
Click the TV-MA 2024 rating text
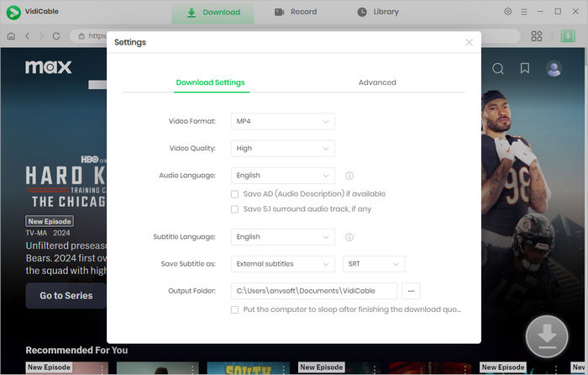[48, 233]
